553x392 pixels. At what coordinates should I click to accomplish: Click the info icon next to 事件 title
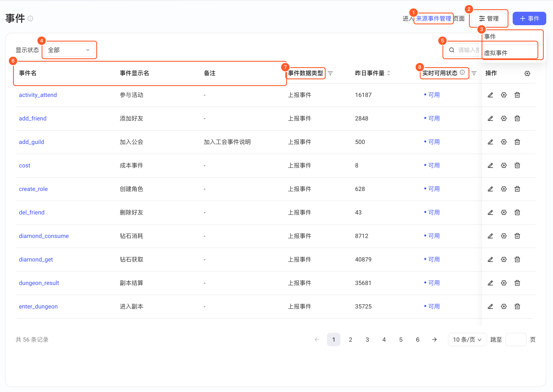(x=30, y=18)
